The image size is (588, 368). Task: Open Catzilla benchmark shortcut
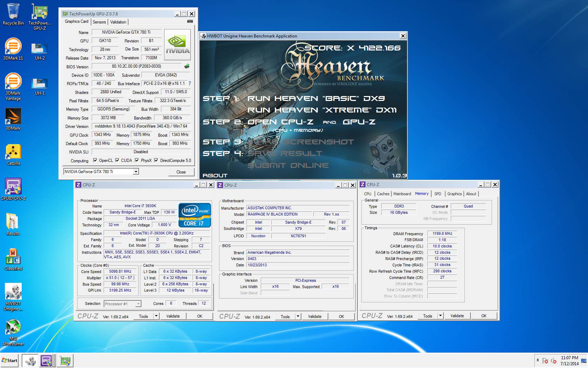(x=13, y=154)
